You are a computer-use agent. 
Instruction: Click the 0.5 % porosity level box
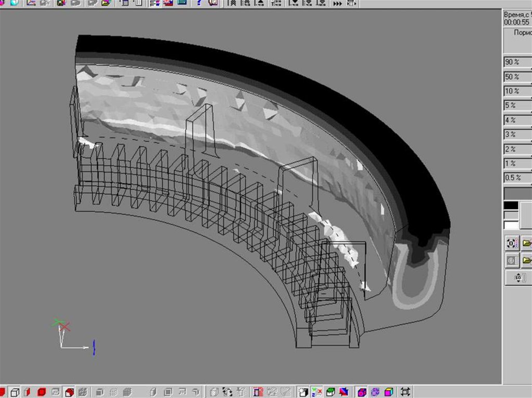[517, 178]
